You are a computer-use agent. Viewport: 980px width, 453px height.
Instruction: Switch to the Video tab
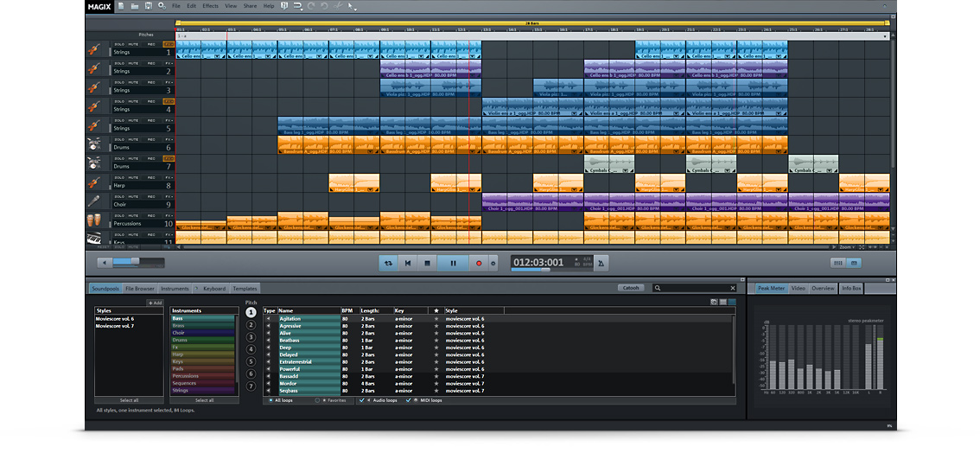(799, 289)
